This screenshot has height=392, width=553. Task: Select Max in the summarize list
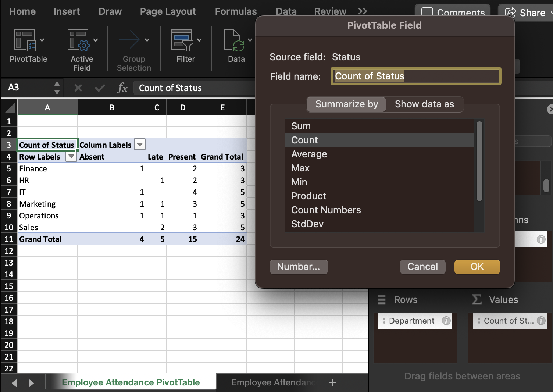click(x=379, y=168)
